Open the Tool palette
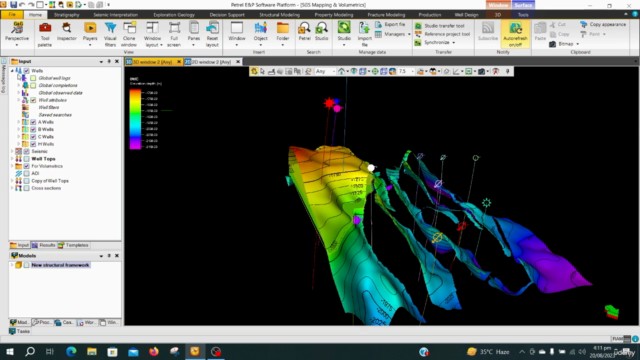This screenshot has height=360, width=640. tap(45, 34)
